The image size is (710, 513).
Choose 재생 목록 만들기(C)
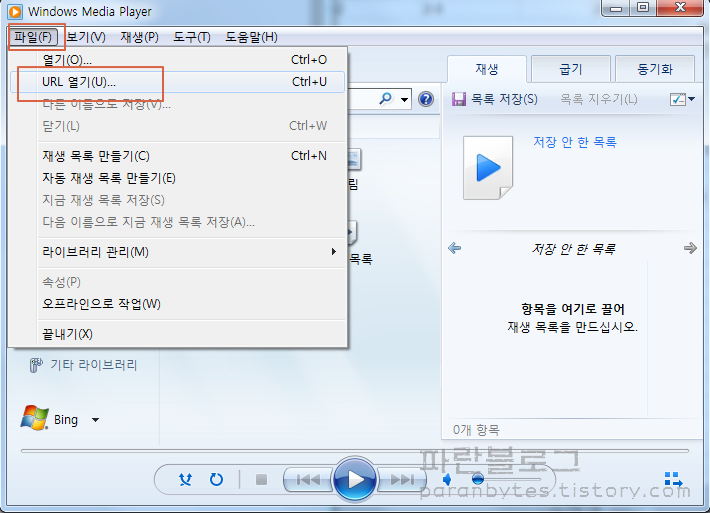coord(178,156)
